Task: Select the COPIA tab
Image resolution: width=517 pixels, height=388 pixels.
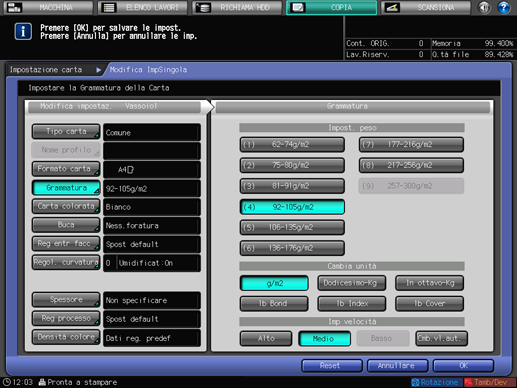Action: pos(331,7)
